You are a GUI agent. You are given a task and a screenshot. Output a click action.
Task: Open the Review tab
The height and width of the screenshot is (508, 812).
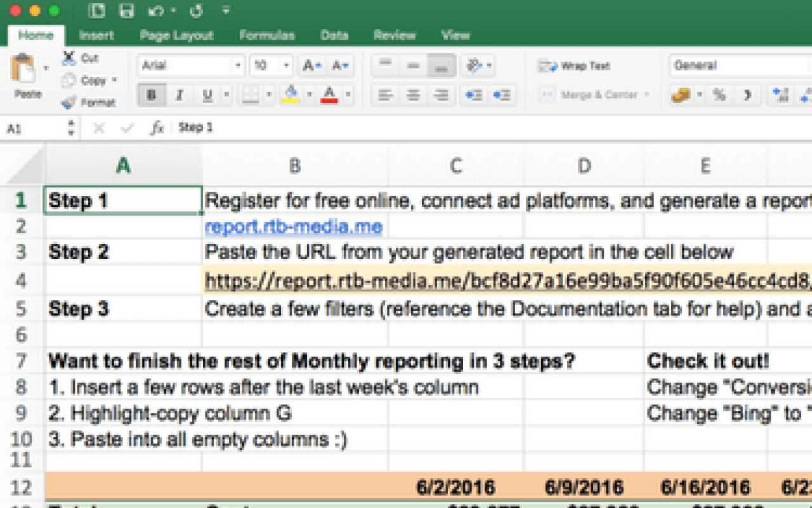tap(394, 36)
